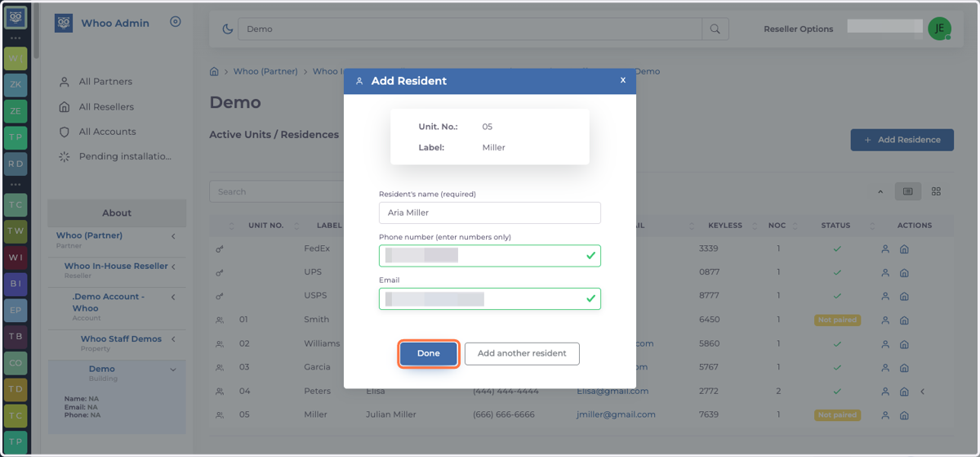Open All Partners in sidebar
The height and width of the screenshot is (457, 980).
pos(105,82)
